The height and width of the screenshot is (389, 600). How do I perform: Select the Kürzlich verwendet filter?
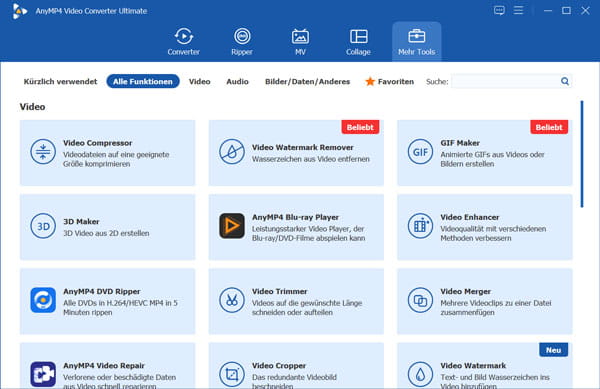[x=60, y=81]
